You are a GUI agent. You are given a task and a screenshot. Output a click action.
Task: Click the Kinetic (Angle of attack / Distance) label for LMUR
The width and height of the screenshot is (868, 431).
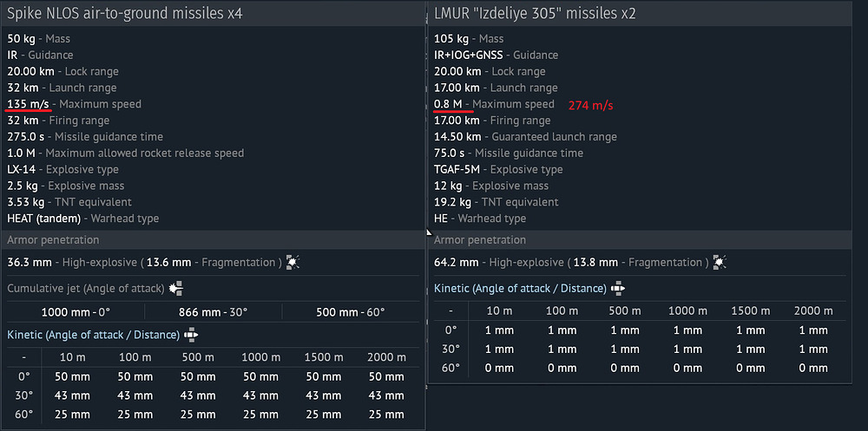520,288
